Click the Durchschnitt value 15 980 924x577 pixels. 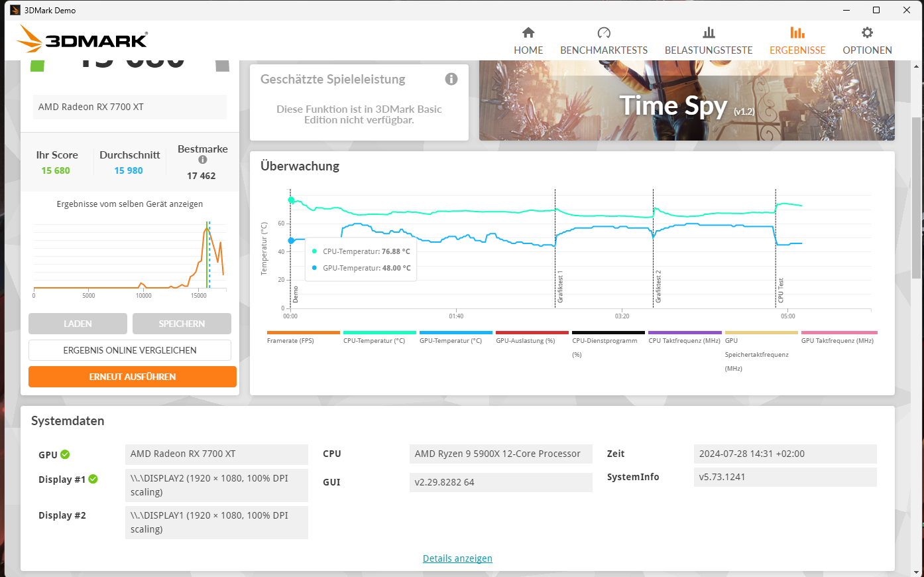tap(129, 170)
